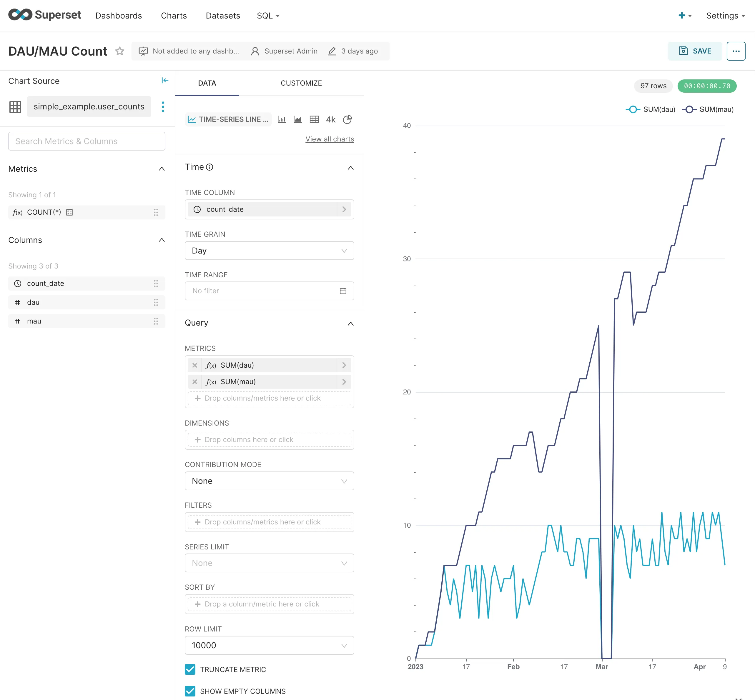
Task: Click the pencil icon next to 3 days ago
Action: (332, 51)
